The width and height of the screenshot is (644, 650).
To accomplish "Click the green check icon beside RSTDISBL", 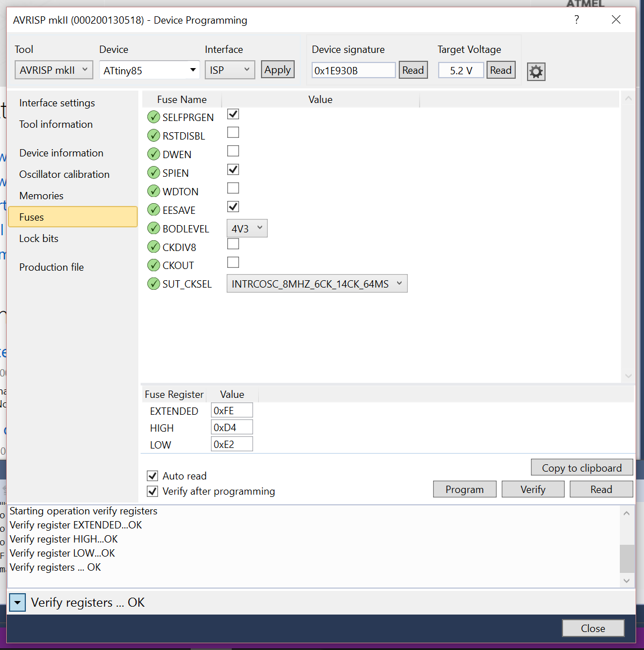I will coord(154,136).
